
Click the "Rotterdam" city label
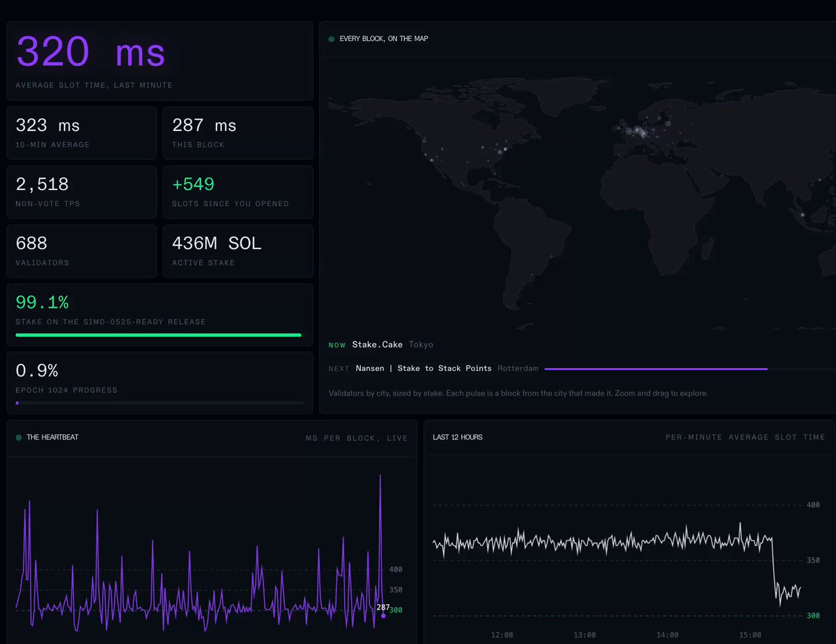coord(518,368)
